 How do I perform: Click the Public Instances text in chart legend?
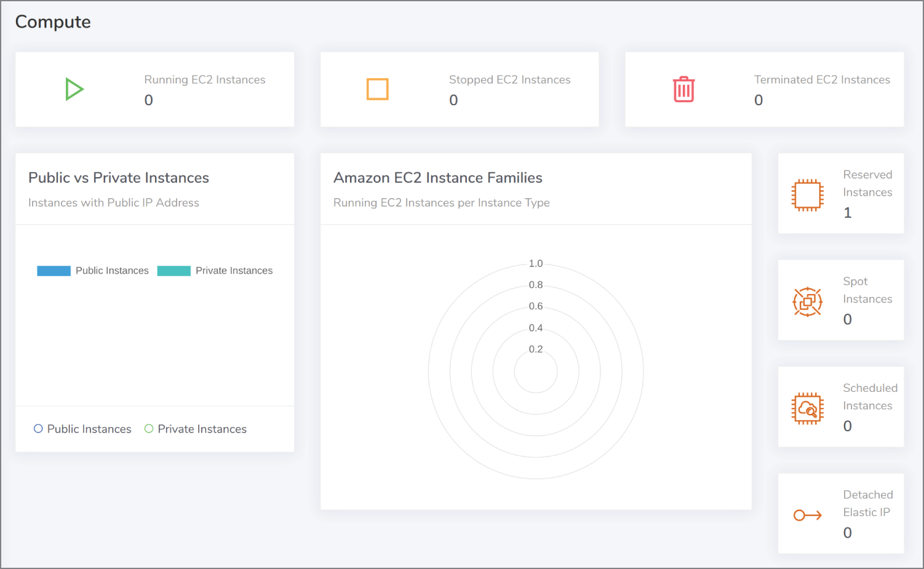pyautogui.click(x=112, y=271)
